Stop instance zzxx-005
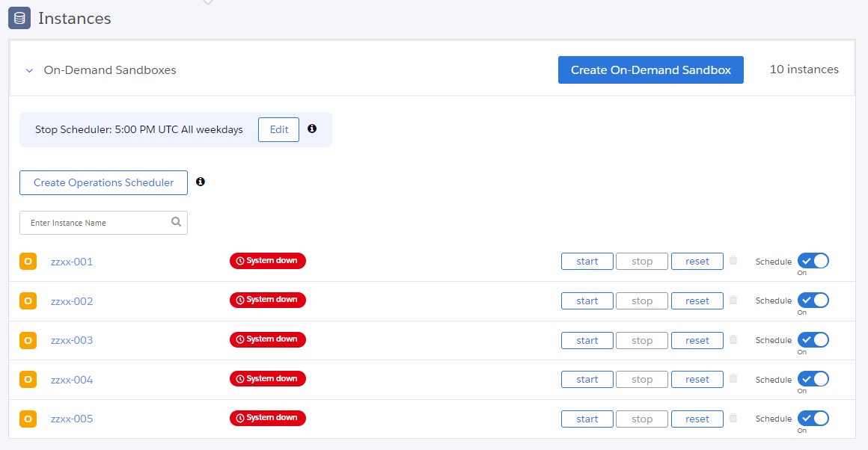Screen dimensions: 868x450 [642, 419]
